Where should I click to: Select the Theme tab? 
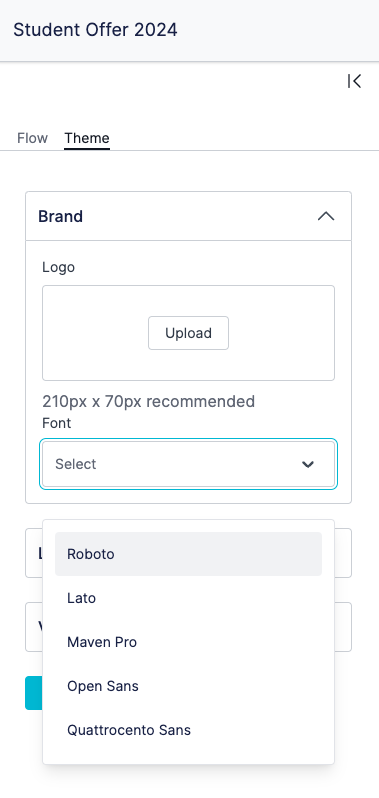pyautogui.click(x=87, y=138)
